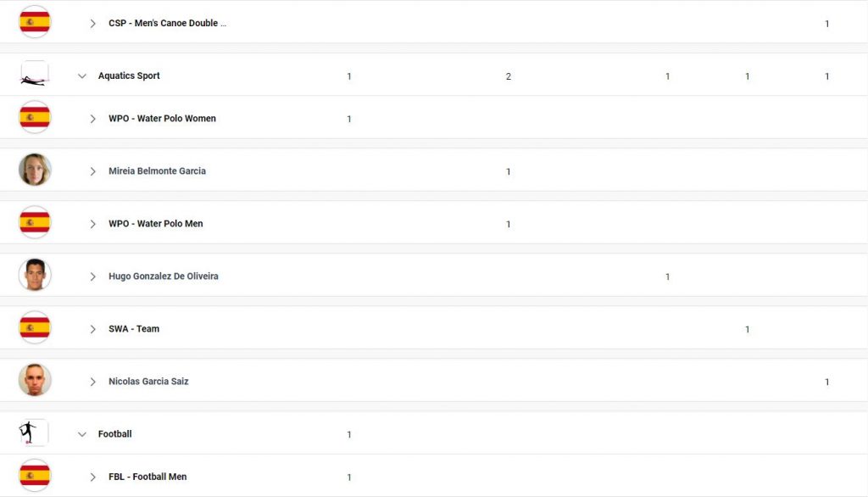
Task: Expand the SWA - Team row
Action: [x=92, y=329]
